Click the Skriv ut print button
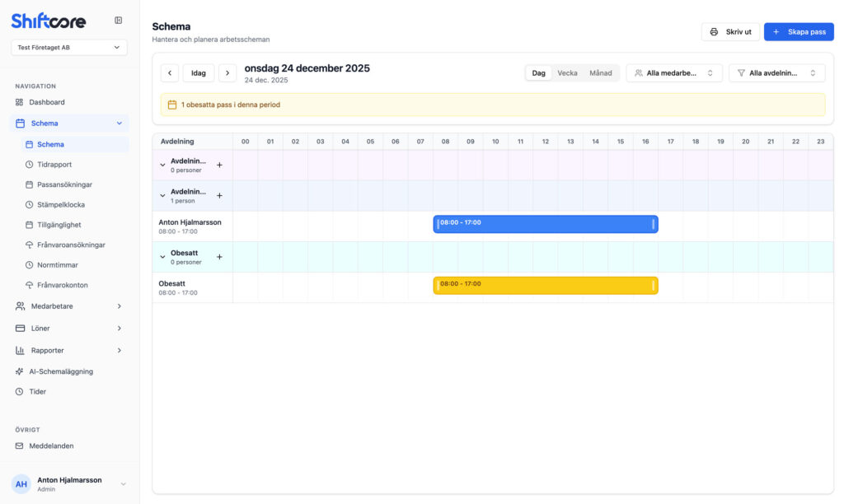 tap(730, 32)
